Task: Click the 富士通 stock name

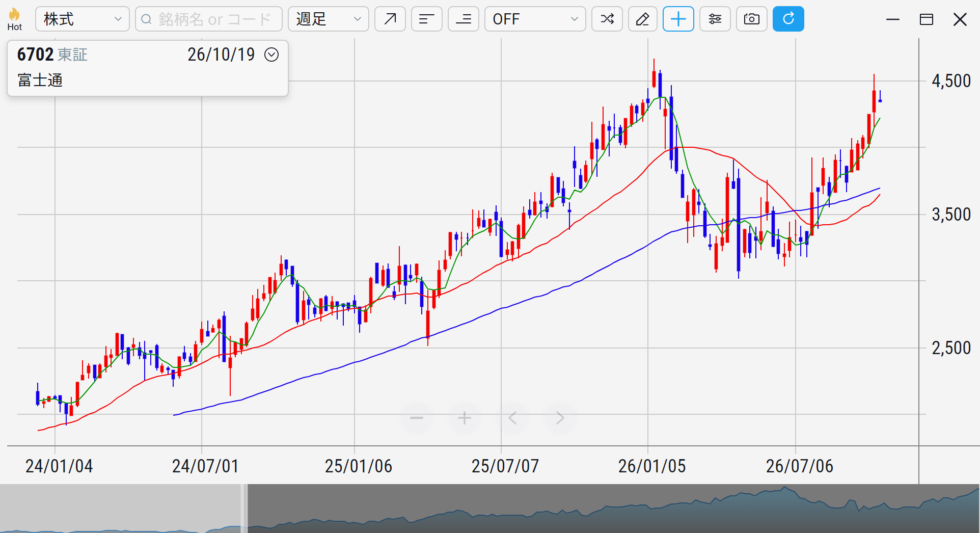Action: click(40, 81)
